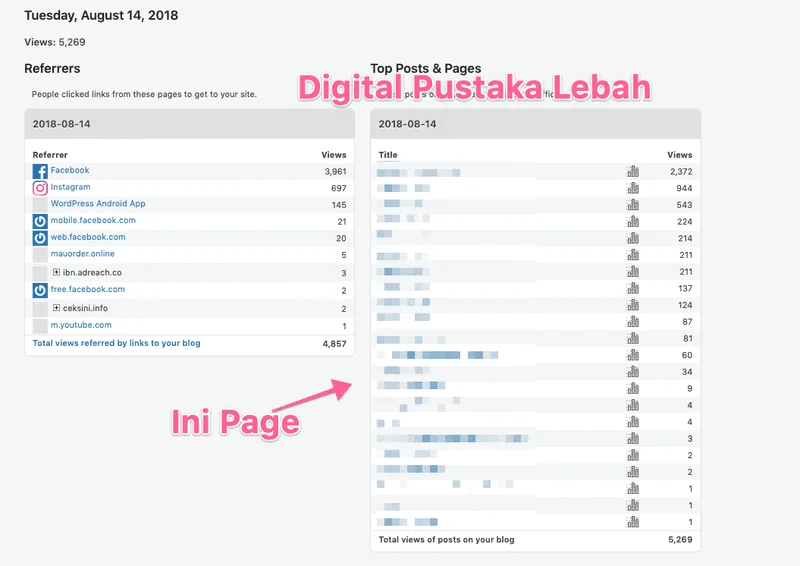Open the free.facebook.com referrer link

88,289
